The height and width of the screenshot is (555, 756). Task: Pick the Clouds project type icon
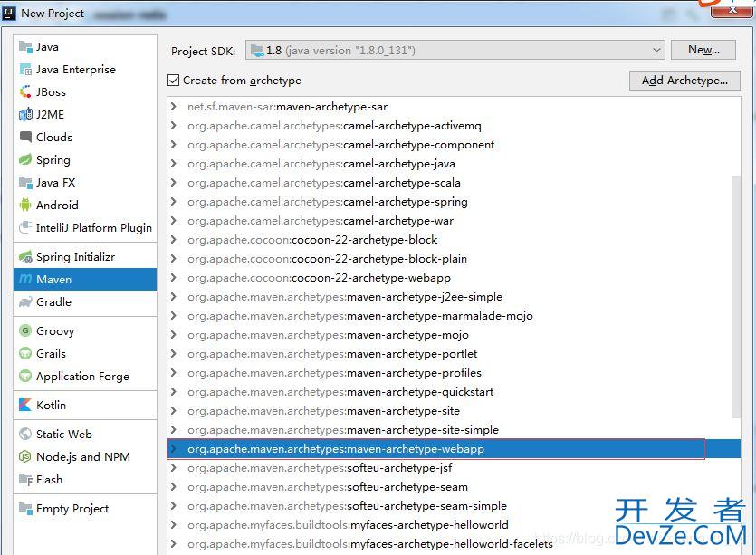(x=25, y=138)
